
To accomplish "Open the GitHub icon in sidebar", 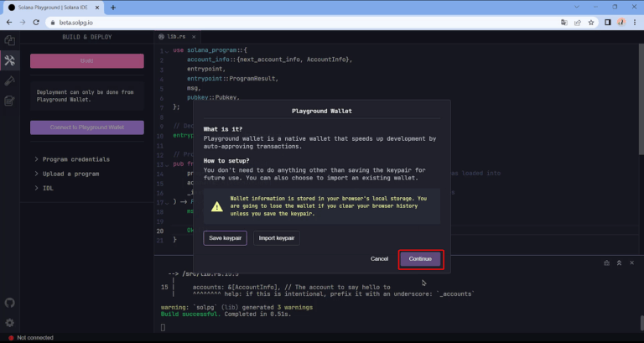I will click(9, 303).
